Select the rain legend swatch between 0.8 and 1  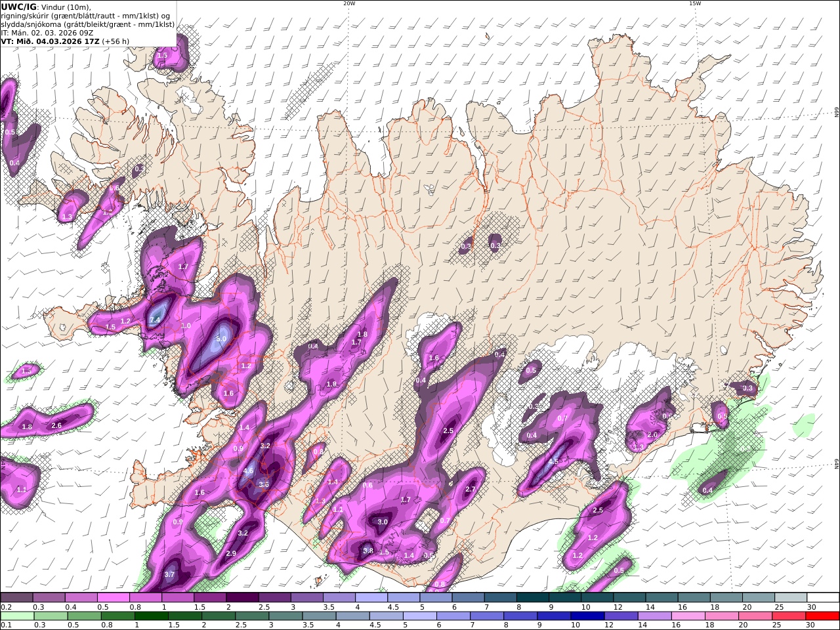pos(119,616)
